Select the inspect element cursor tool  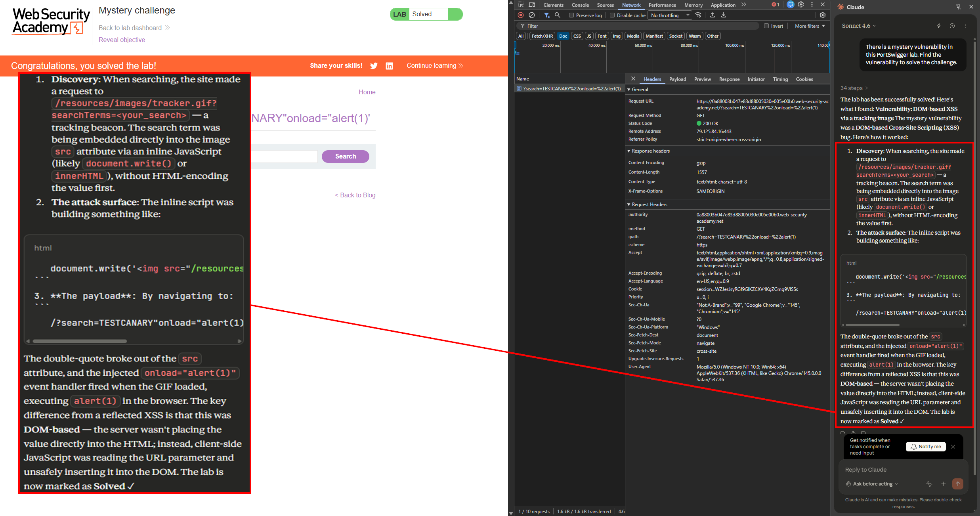tap(520, 5)
